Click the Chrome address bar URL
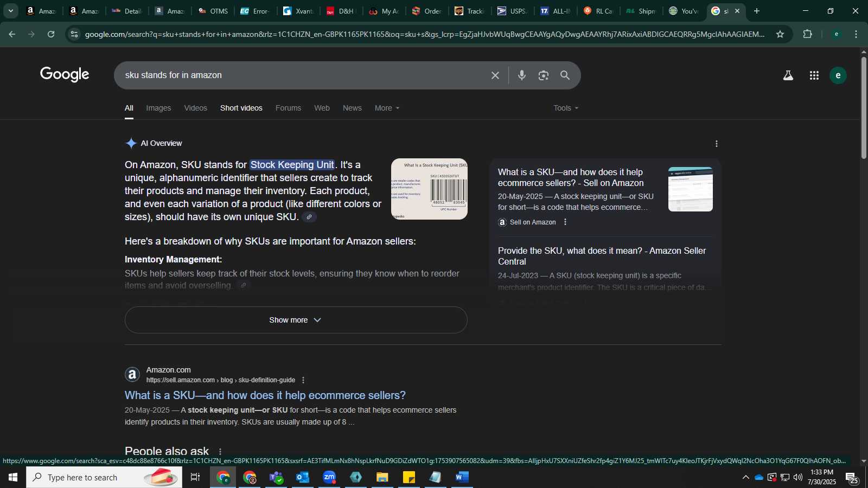This screenshot has width=868, height=488. (425, 34)
